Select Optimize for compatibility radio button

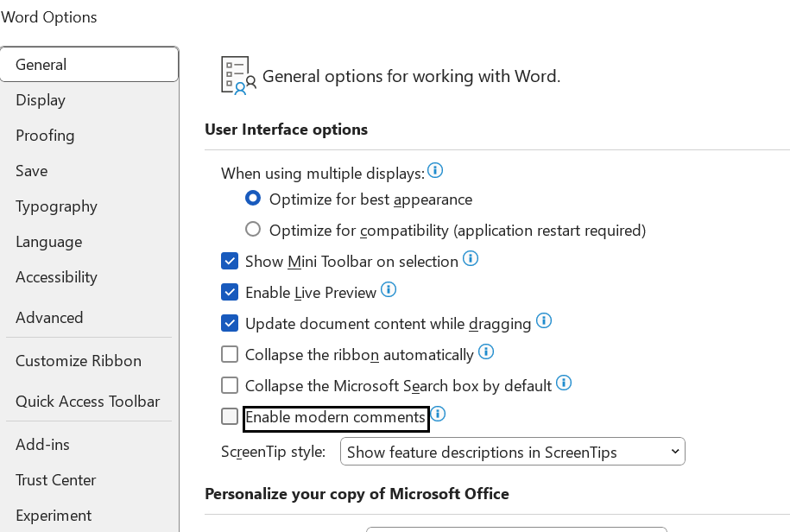253,230
